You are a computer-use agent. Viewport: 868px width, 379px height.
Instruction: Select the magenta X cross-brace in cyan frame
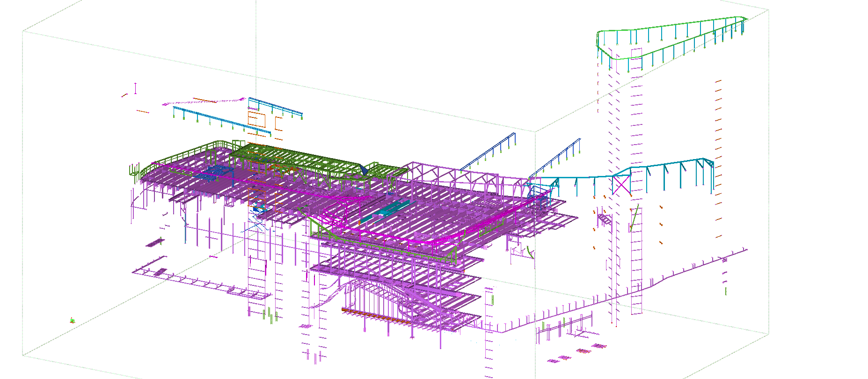(x=621, y=185)
